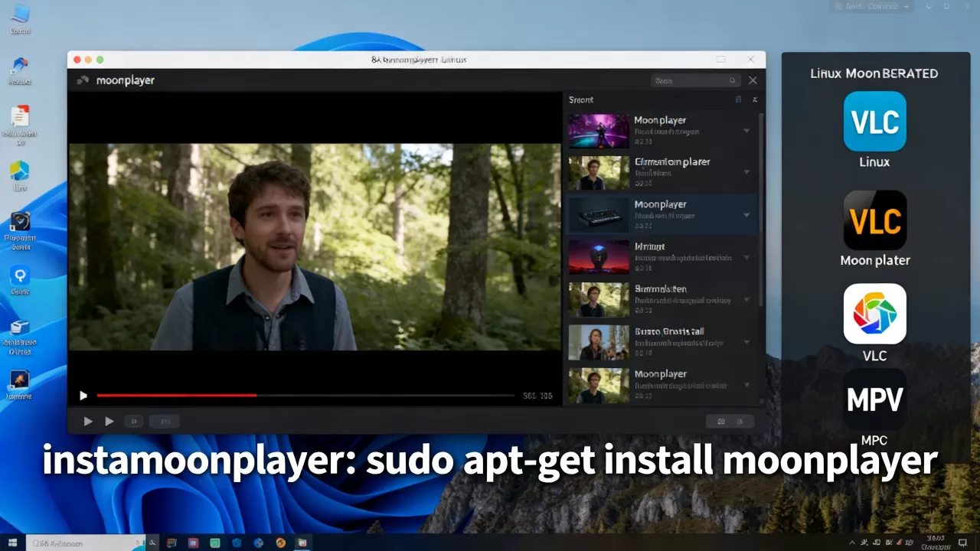
Task: Open the Windows Start menu
Action: pyautogui.click(x=13, y=543)
